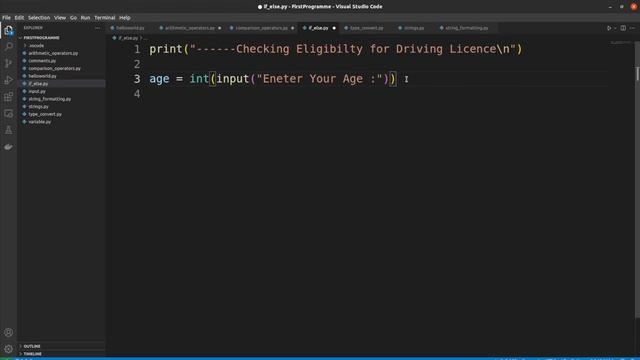Close comparison_operators.py tab via unsaved dot

coord(293,28)
